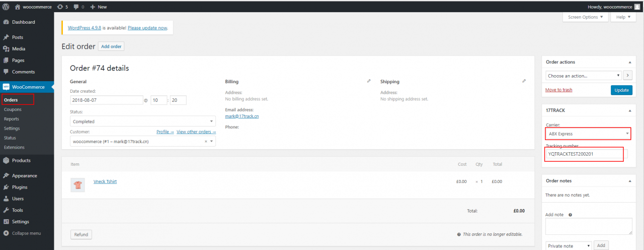Screen dimensions: 644x250
Task: Open the WordPress logo menu
Action: (6, 7)
